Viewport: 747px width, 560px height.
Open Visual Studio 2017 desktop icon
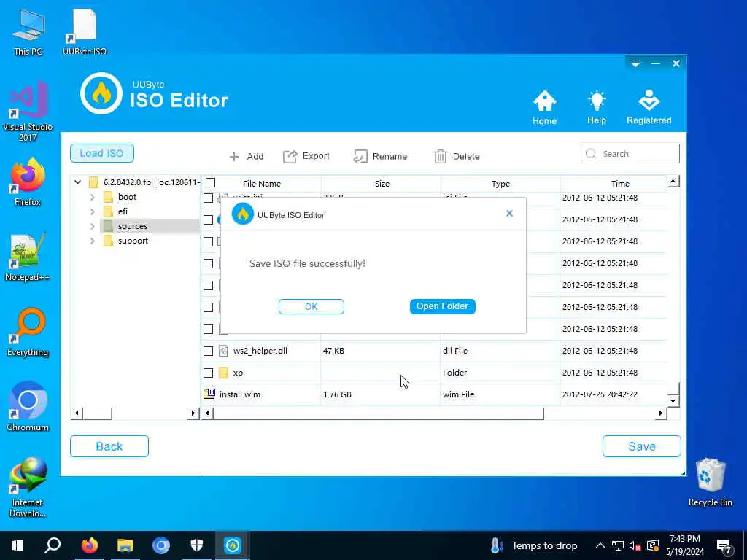(x=28, y=112)
